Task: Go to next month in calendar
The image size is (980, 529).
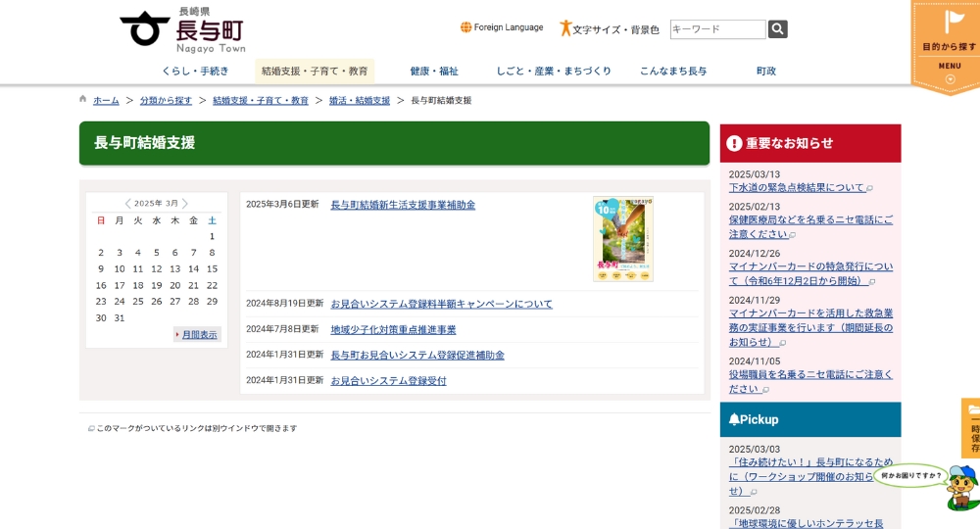Action: tap(185, 204)
